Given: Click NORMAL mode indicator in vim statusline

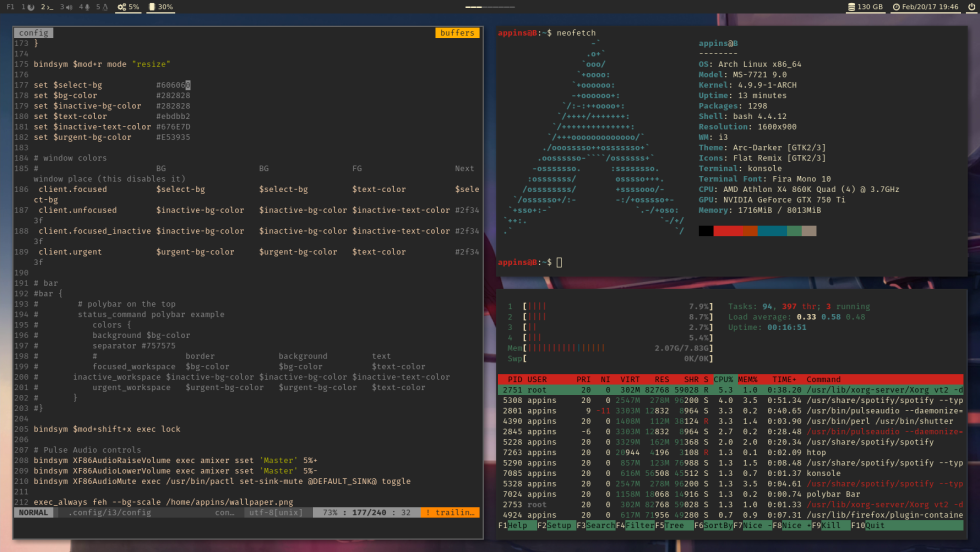Looking at the screenshot, I should pyautogui.click(x=33, y=513).
